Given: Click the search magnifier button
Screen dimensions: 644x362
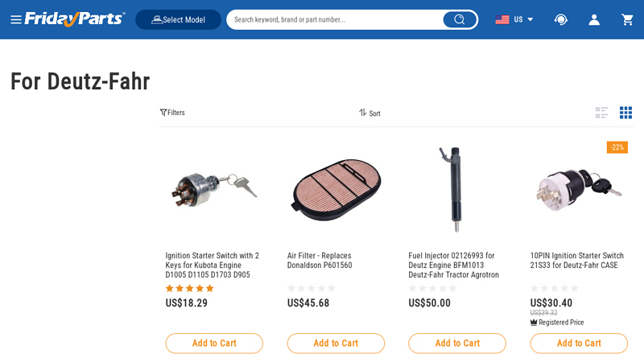Looking at the screenshot, I should pos(459,19).
